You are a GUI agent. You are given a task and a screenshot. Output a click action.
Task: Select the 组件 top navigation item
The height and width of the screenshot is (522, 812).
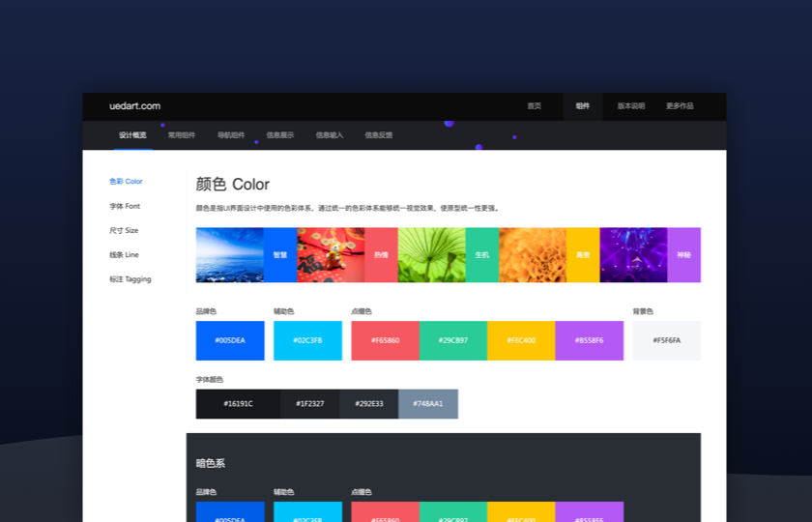tap(583, 106)
